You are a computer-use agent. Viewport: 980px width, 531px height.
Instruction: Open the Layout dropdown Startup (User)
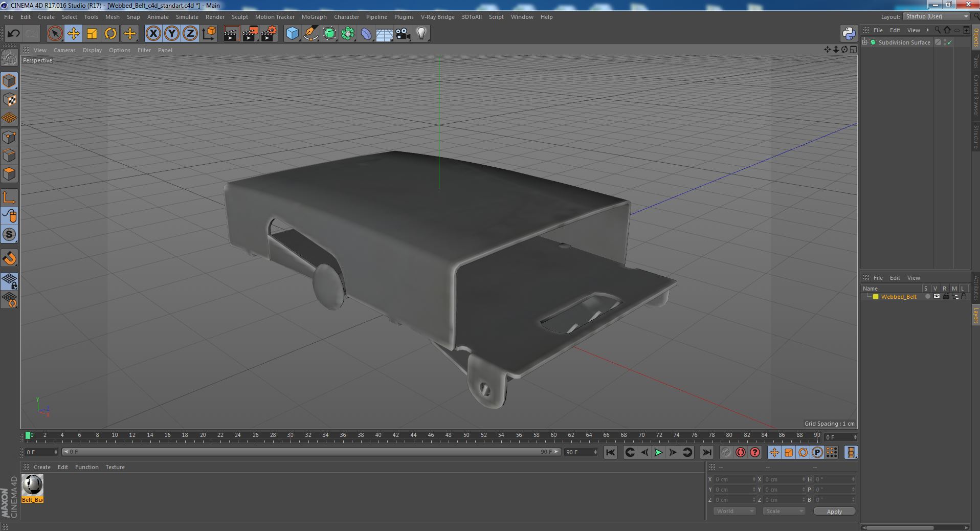(937, 16)
